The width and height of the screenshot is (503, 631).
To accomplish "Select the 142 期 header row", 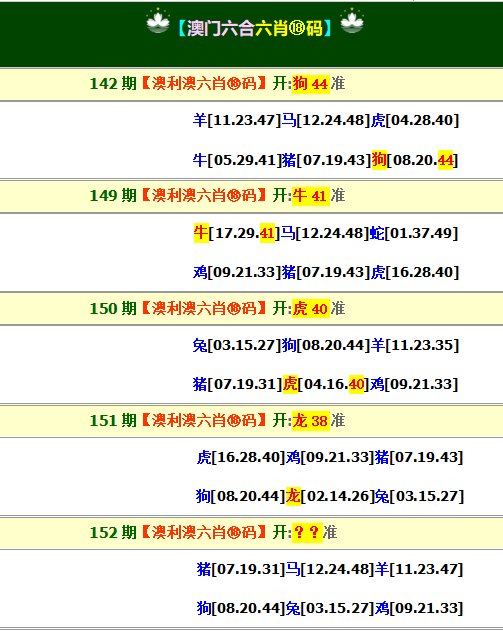I will pos(252,84).
